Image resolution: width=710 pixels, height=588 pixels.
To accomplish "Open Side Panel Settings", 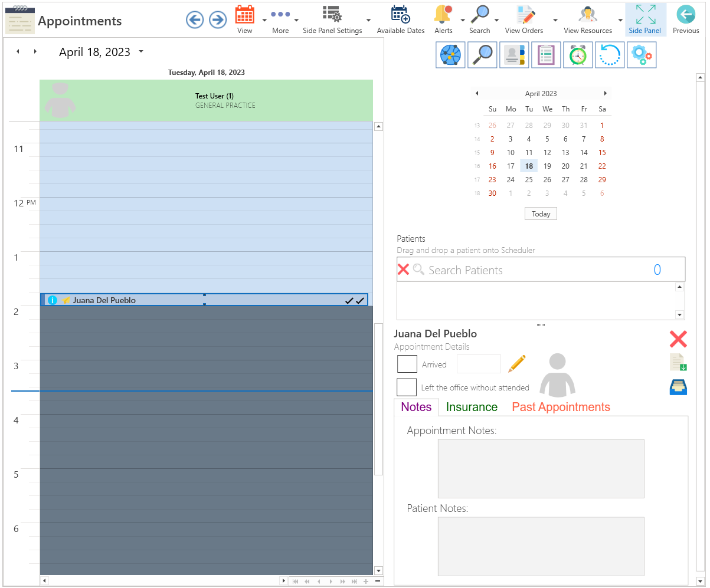I will tap(332, 19).
